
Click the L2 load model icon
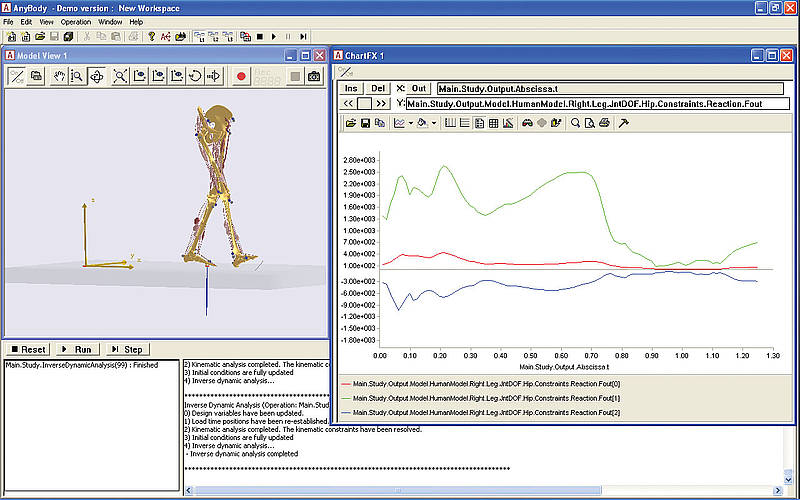213,37
